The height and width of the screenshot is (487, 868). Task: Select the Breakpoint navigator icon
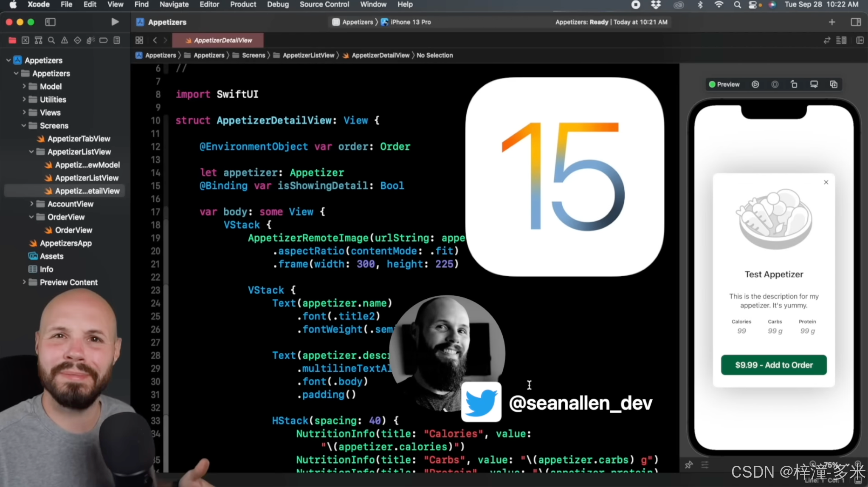pos(103,40)
